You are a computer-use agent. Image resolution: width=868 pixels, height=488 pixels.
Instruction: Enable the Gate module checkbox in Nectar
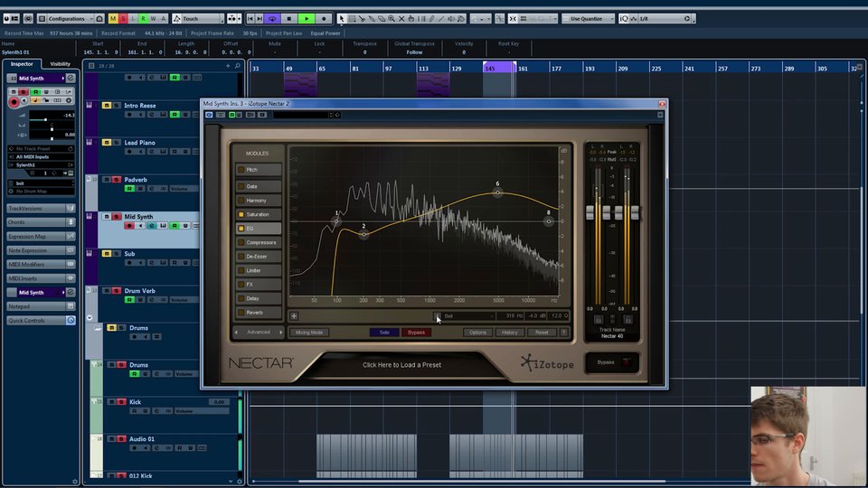(241, 186)
